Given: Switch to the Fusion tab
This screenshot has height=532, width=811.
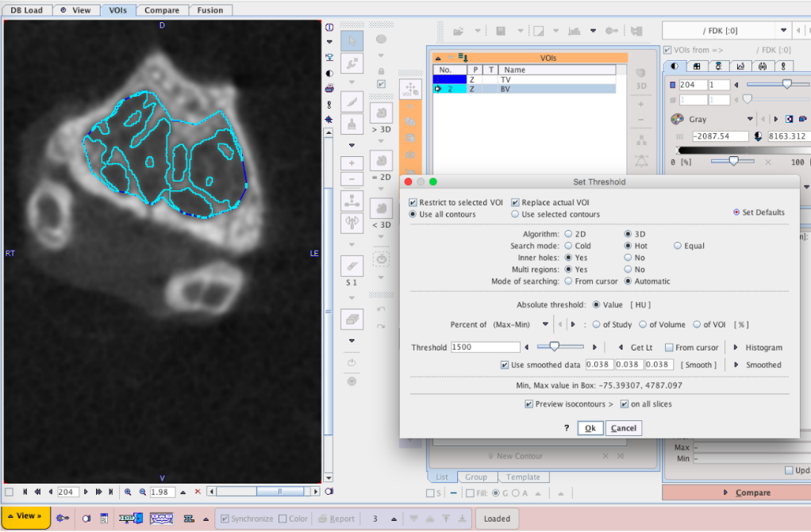Looking at the screenshot, I should pyautogui.click(x=210, y=10).
